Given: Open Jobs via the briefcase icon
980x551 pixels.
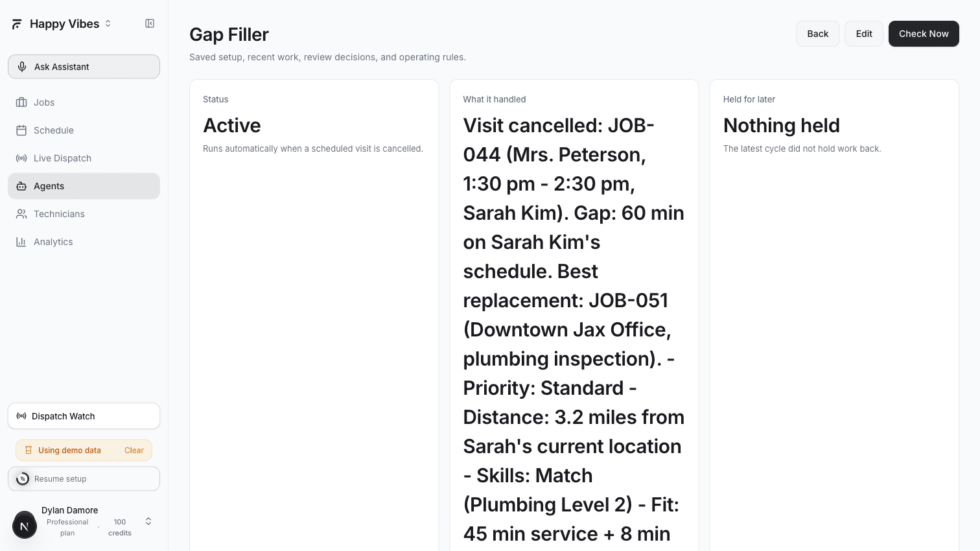Looking at the screenshot, I should tap(21, 102).
